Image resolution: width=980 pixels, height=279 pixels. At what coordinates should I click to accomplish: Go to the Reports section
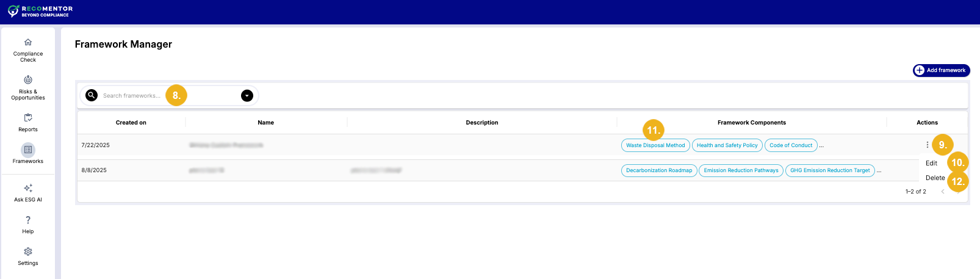click(28, 118)
